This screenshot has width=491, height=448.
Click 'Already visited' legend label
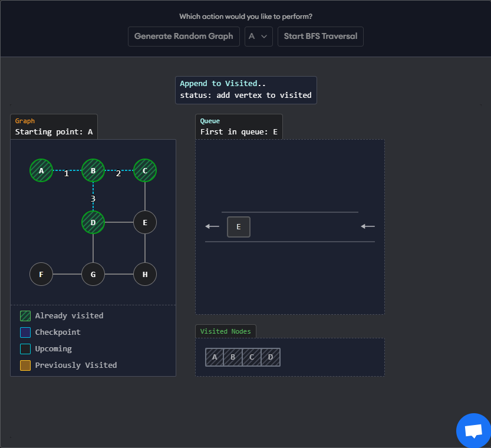pos(69,316)
